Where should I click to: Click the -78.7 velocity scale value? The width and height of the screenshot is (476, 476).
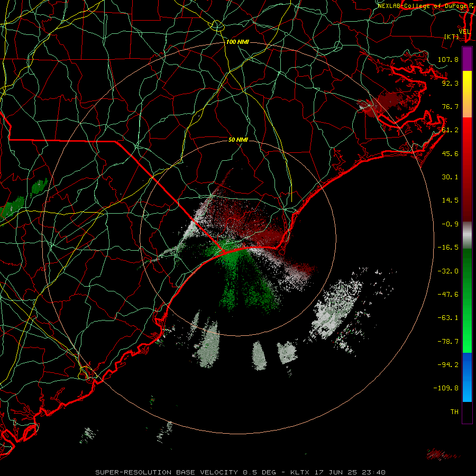448,342
